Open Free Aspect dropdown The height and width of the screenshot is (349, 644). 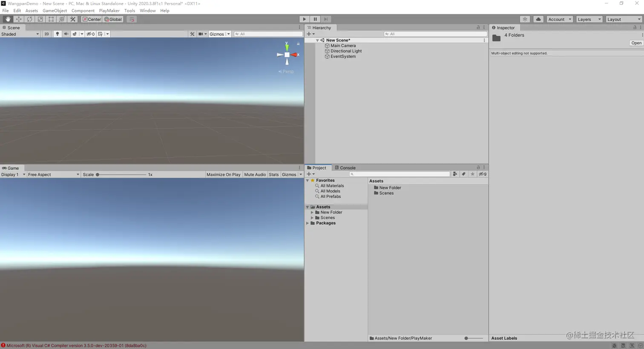(x=54, y=174)
